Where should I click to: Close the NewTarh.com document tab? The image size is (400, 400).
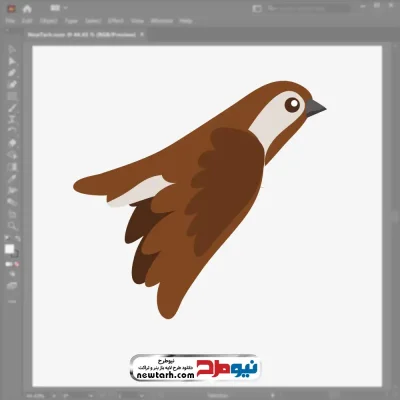(x=142, y=34)
